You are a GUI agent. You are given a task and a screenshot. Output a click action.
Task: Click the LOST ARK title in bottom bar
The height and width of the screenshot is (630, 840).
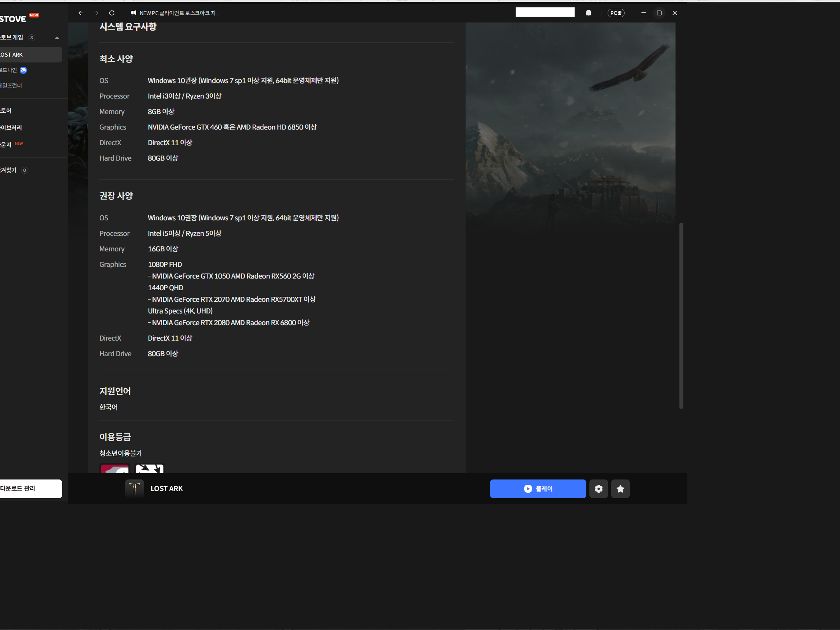click(166, 488)
